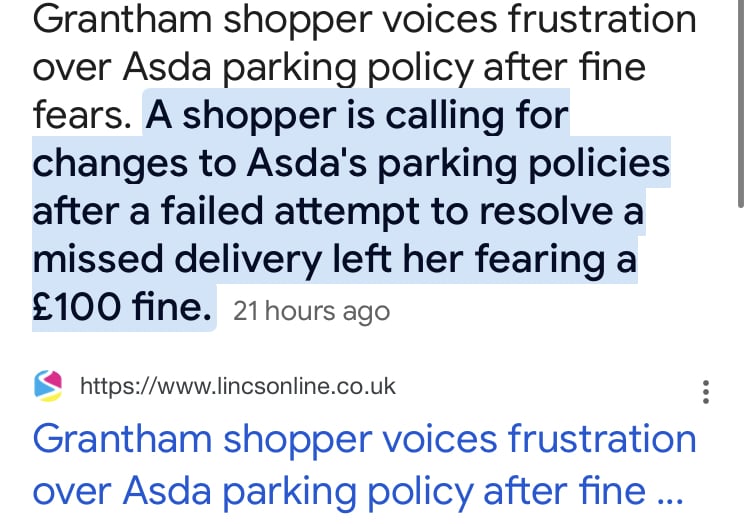The height and width of the screenshot is (524, 750).
Task: Click the word 'frustration' in the blue headline
Action: point(602,439)
